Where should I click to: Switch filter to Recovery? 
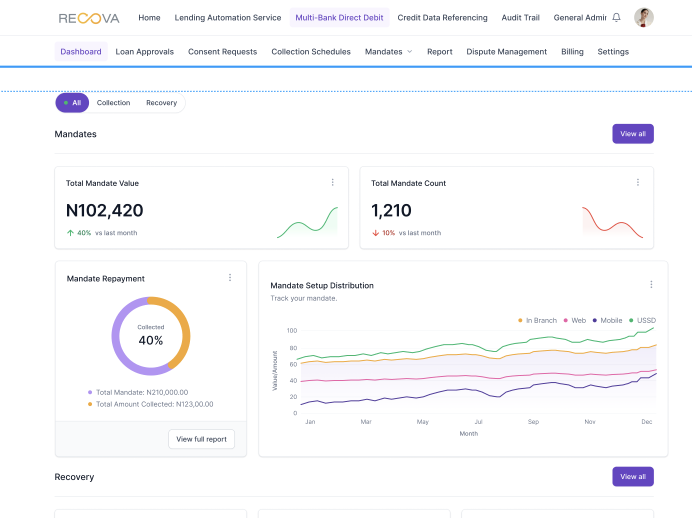tap(161, 103)
